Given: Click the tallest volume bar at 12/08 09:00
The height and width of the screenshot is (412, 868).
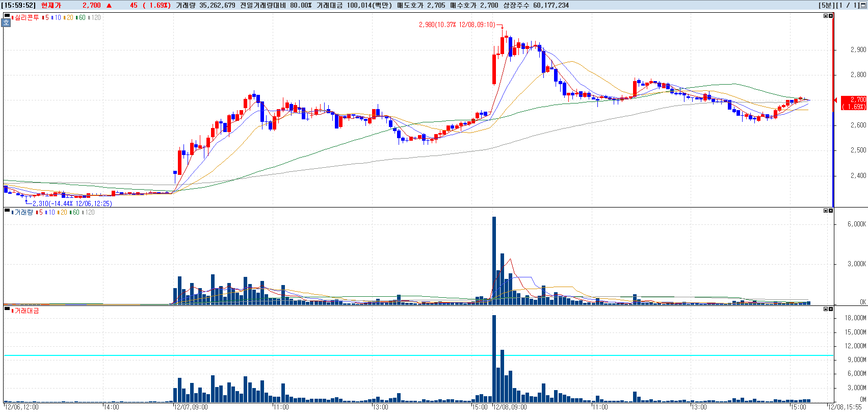Looking at the screenshot, I should point(494,261).
